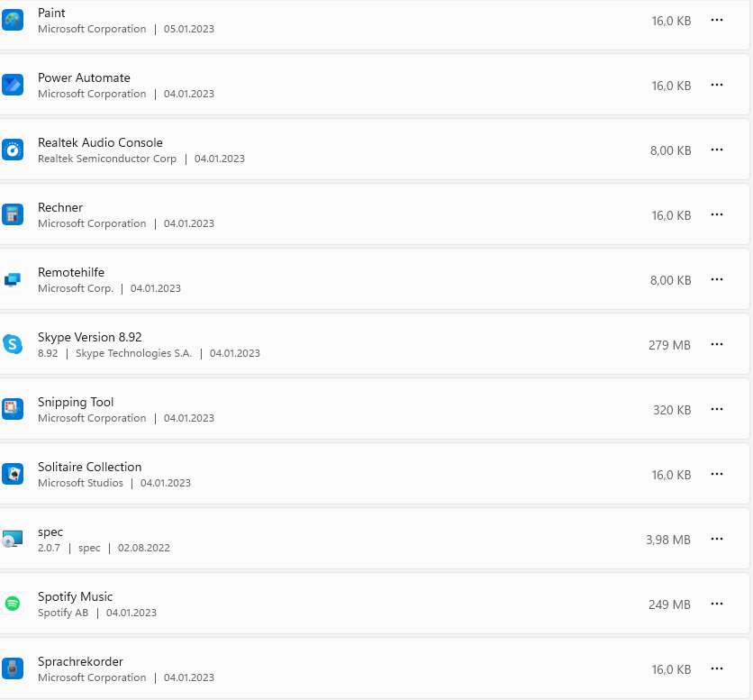Click the Power Automate app icon
This screenshot has height=700, width=753.
13,85
